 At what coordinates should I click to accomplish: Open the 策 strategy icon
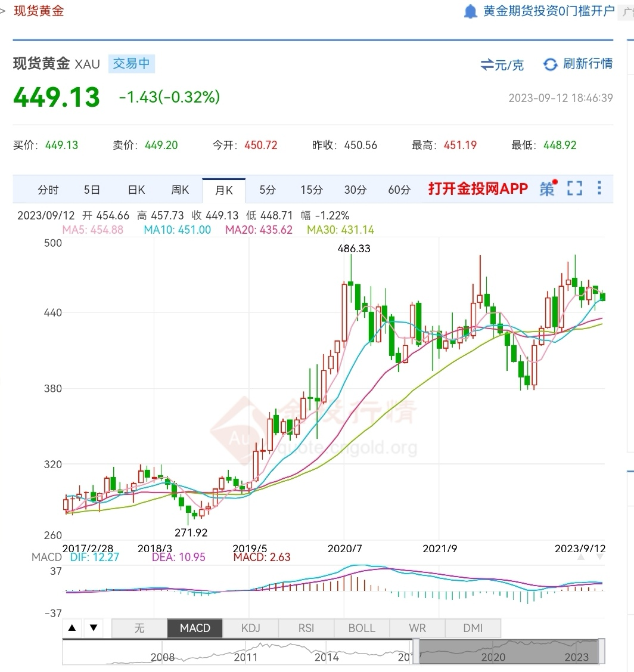[x=548, y=188]
